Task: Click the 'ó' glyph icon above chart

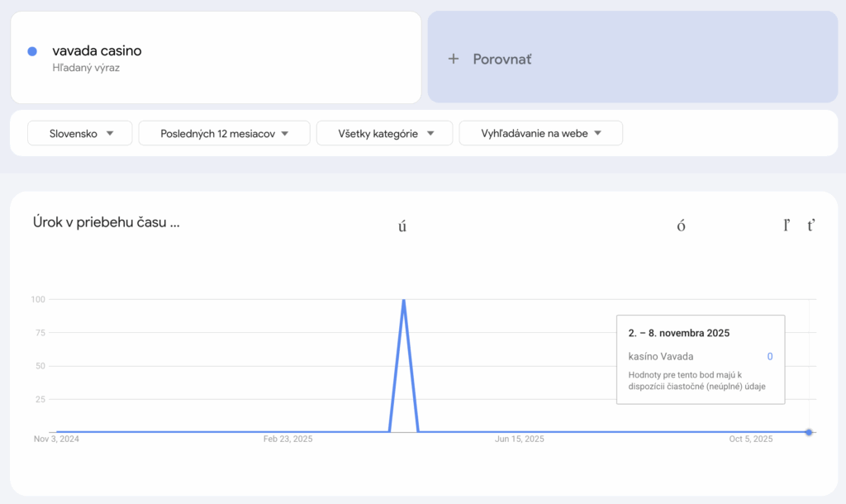Action: tap(681, 226)
